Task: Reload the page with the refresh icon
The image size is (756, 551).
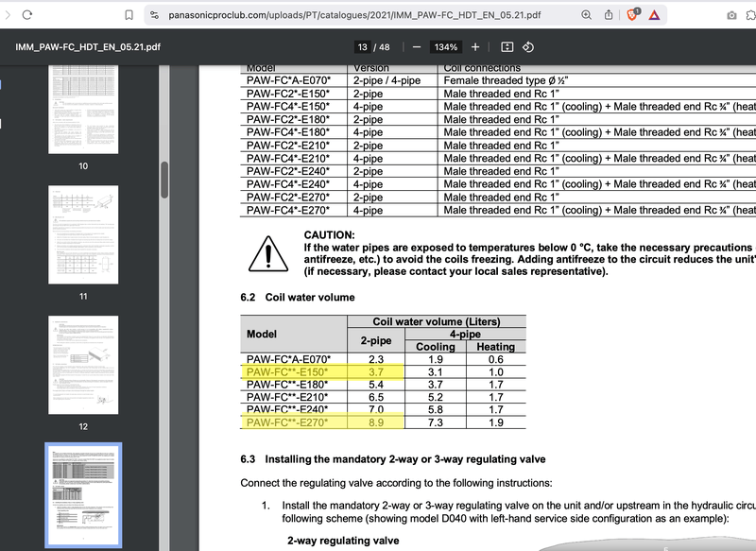Action: click(27, 15)
